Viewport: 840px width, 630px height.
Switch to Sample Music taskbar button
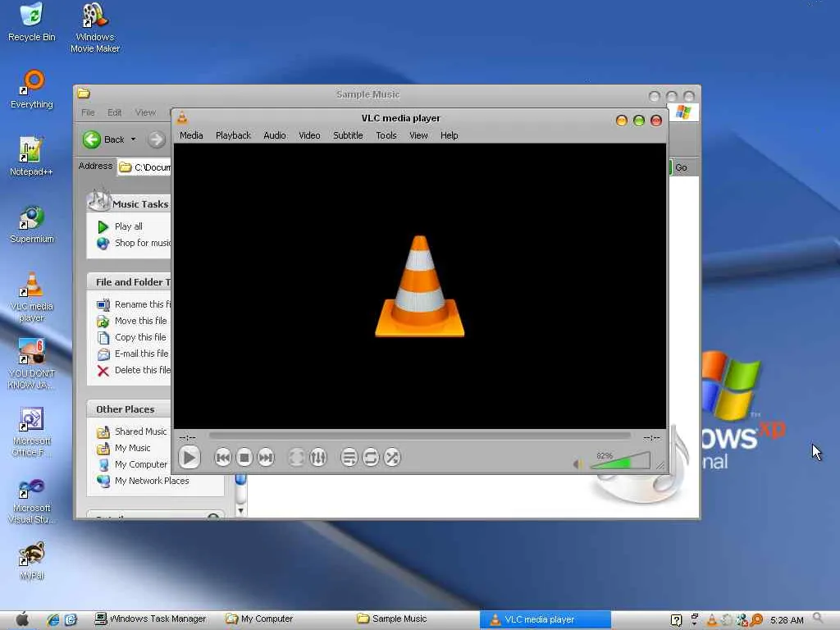click(x=391, y=619)
